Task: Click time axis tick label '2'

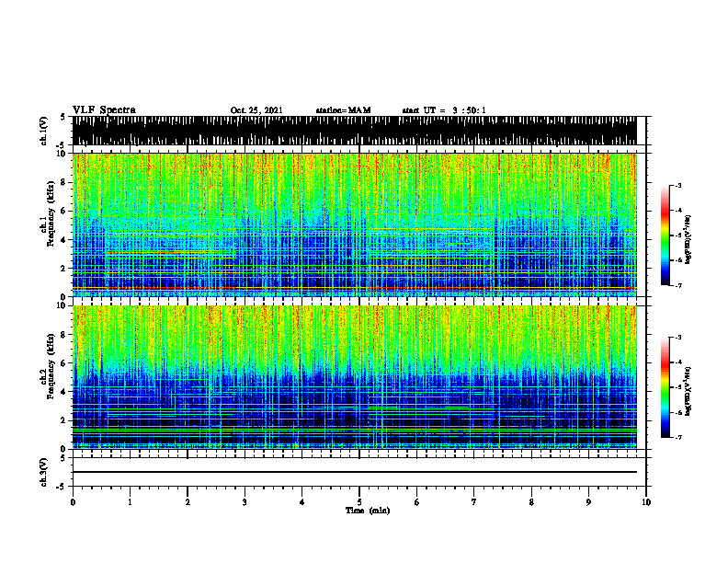Action: click(x=188, y=502)
